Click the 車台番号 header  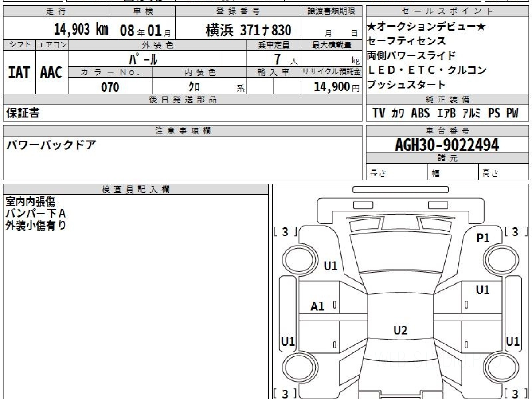tap(448, 131)
